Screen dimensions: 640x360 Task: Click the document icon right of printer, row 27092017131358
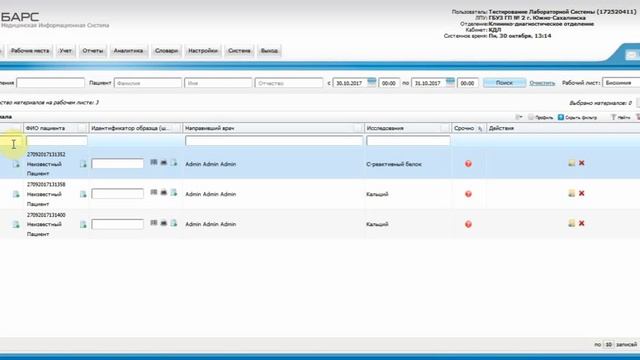[x=174, y=192]
